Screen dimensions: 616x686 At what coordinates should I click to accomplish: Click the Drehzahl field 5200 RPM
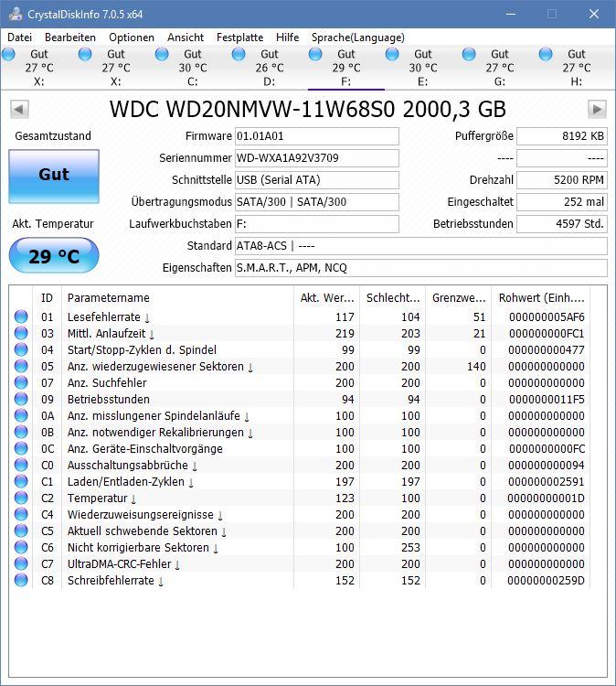562,180
